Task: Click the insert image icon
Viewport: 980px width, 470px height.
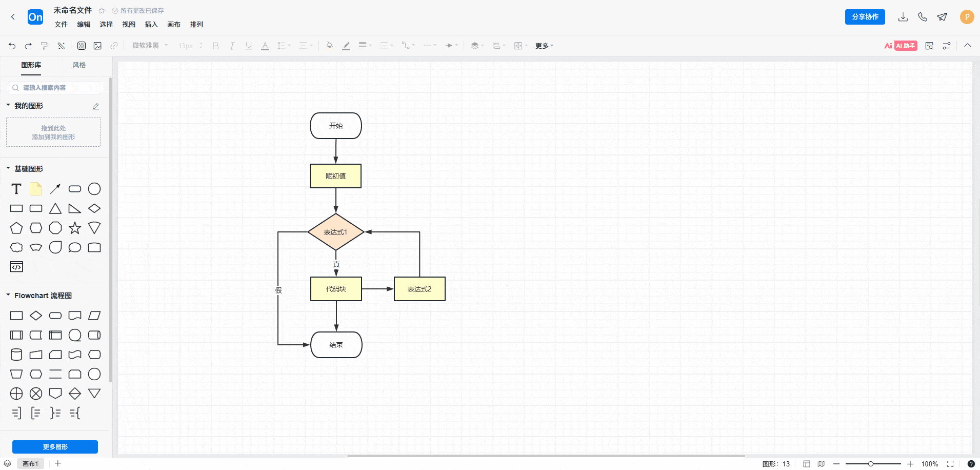Action: tap(97, 46)
